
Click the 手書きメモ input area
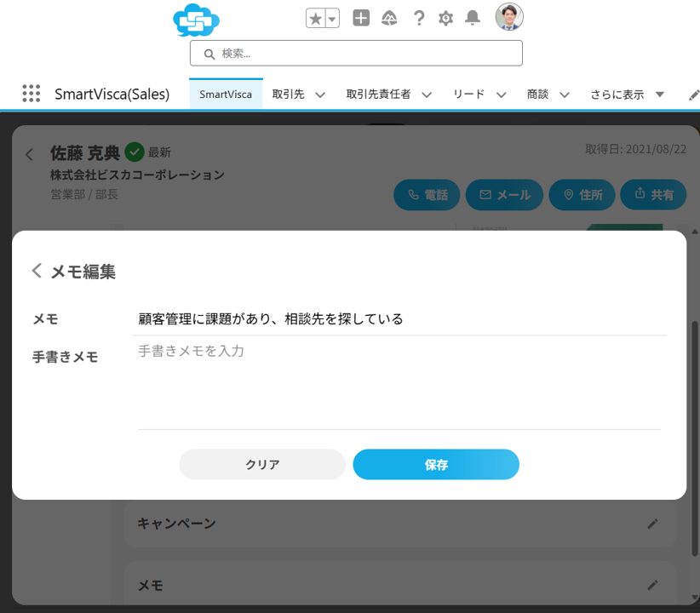coord(399,383)
